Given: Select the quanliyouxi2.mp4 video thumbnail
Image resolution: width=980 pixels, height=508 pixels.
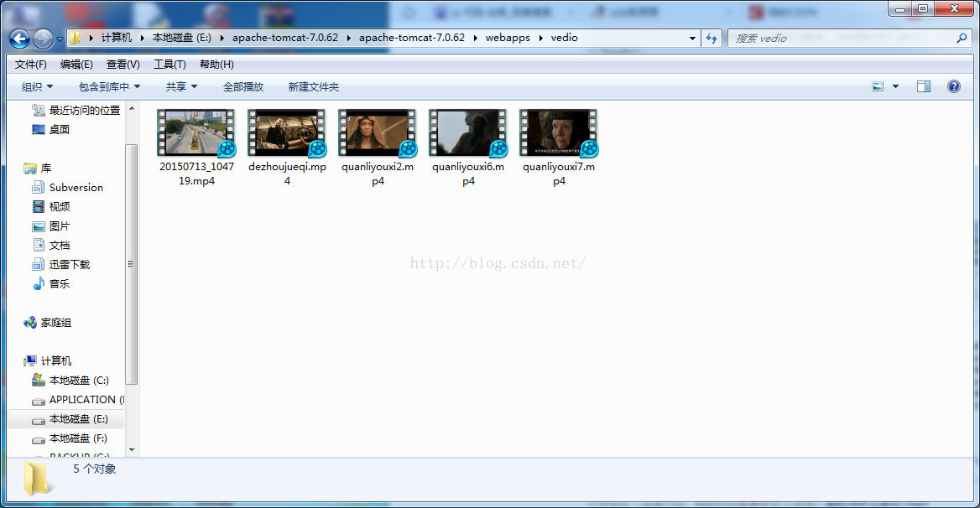Looking at the screenshot, I should point(378,133).
